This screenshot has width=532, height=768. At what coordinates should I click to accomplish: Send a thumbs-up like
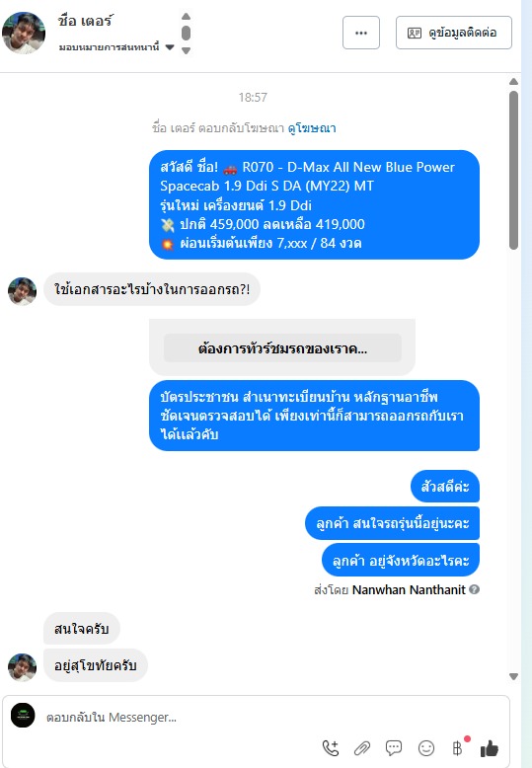tap(489, 748)
